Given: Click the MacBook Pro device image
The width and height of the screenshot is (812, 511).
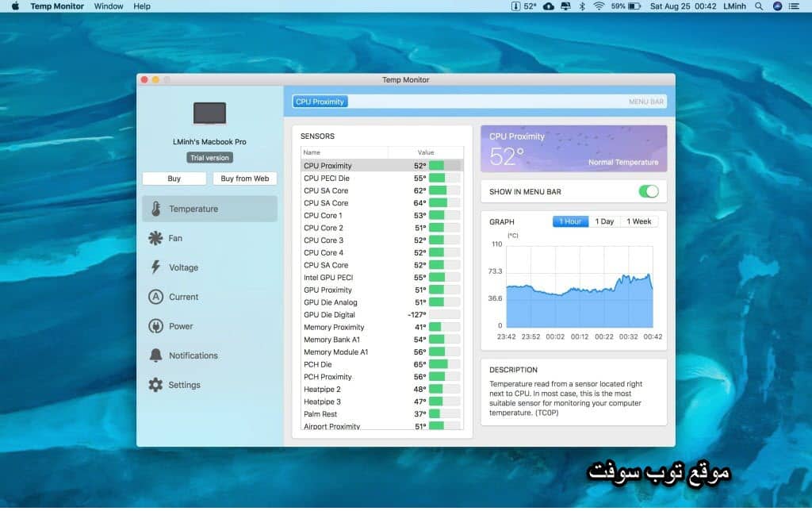Looking at the screenshot, I should click(x=209, y=113).
